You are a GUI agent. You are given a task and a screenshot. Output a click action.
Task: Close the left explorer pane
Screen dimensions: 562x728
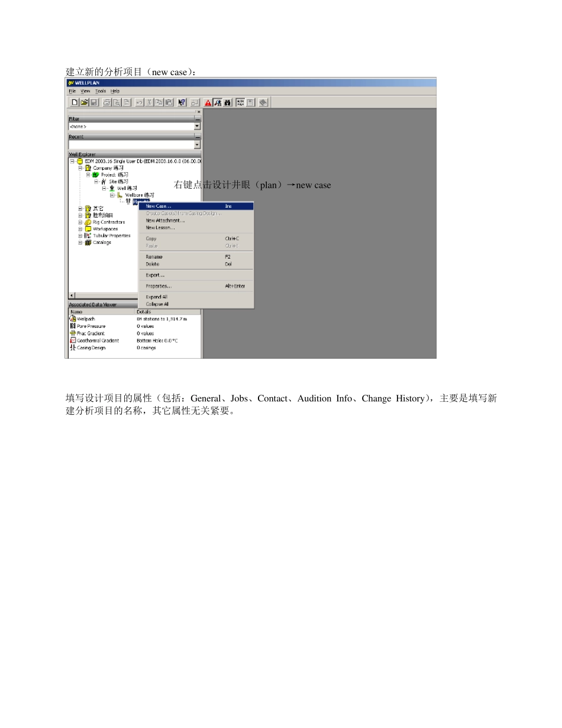coord(199,111)
